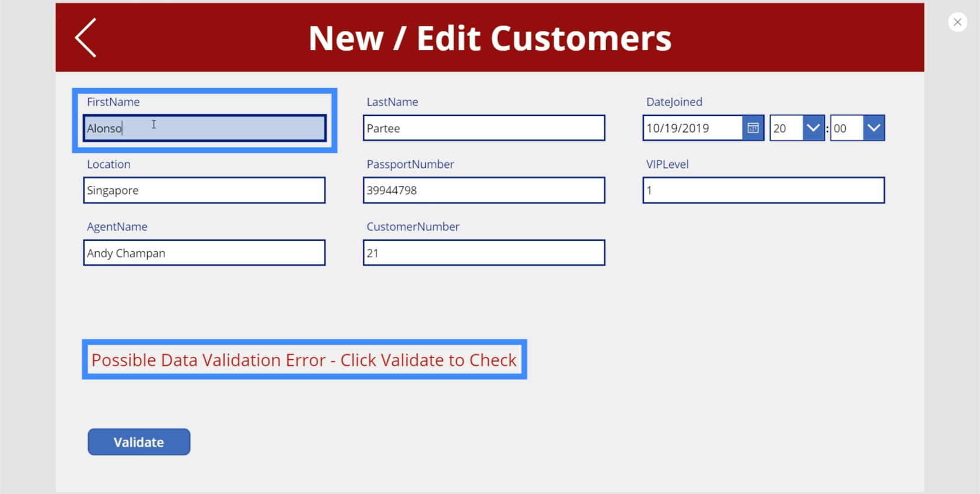
Task: Click the Location label
Action: coord(108,164)
